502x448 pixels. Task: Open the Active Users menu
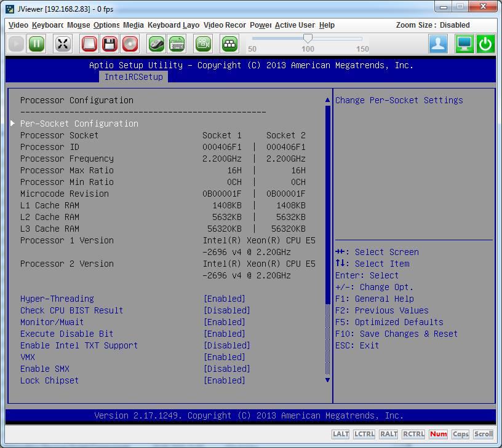tap(295, 25)
